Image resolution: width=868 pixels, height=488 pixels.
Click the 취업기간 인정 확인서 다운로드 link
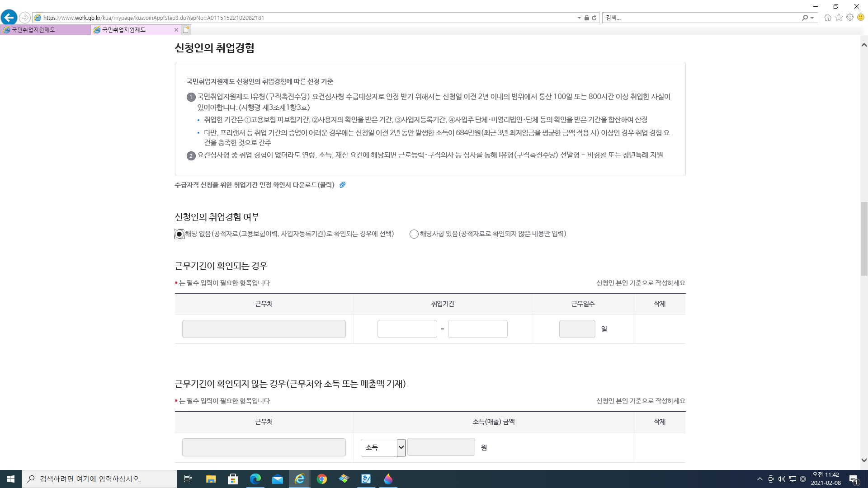(x=255, y=185)
